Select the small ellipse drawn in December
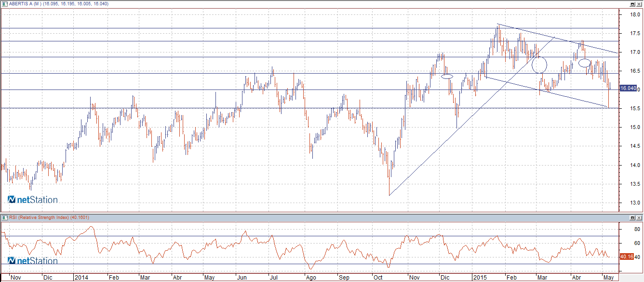 pos(447,76)
